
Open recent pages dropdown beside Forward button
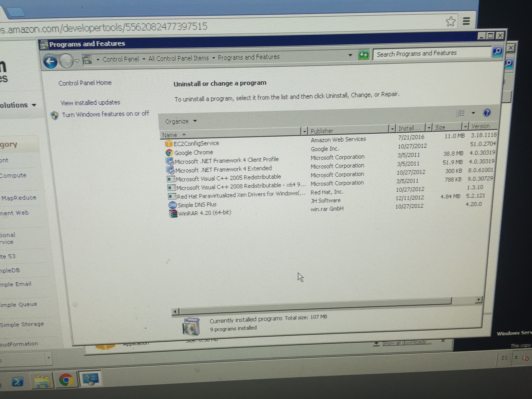click(77, 61)
